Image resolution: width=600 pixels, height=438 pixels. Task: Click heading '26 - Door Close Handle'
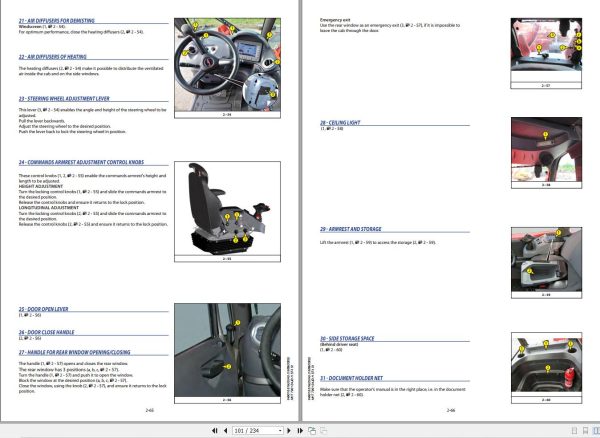click(x=47, y=332)
